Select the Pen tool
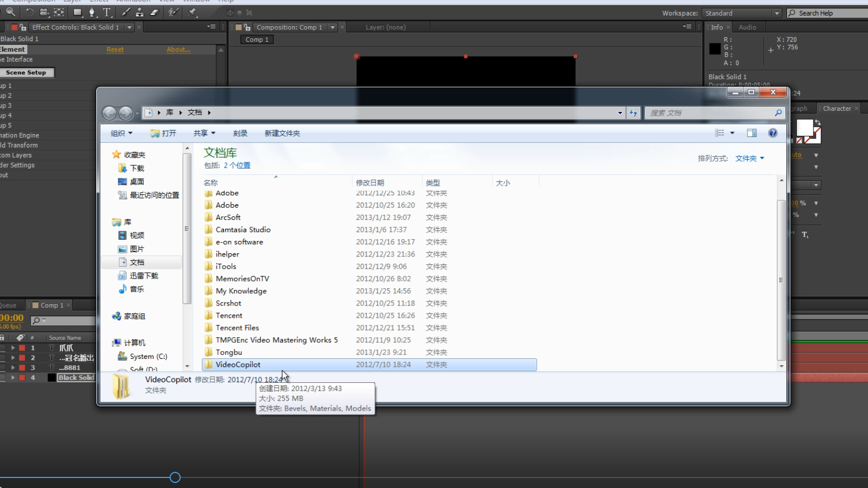This screenshot has width=868, height=488. [x=92, y=12]
